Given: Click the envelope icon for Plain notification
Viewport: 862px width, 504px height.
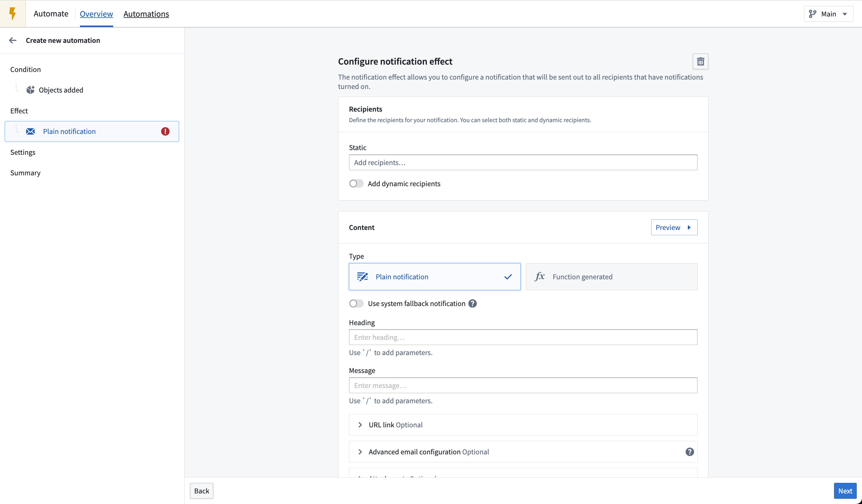Looking at the screenshot, I should (31, 131).
